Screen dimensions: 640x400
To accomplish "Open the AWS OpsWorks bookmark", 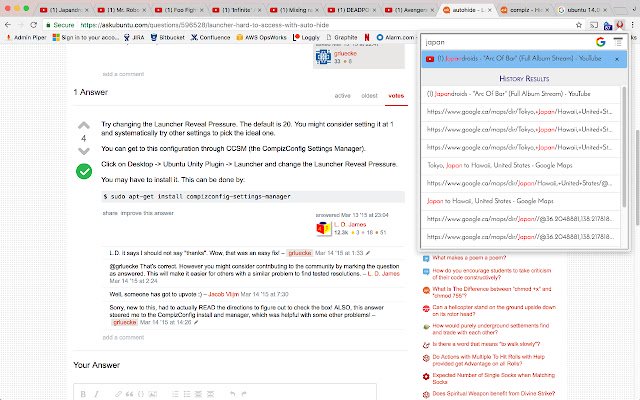I will (x=262, y=38).
